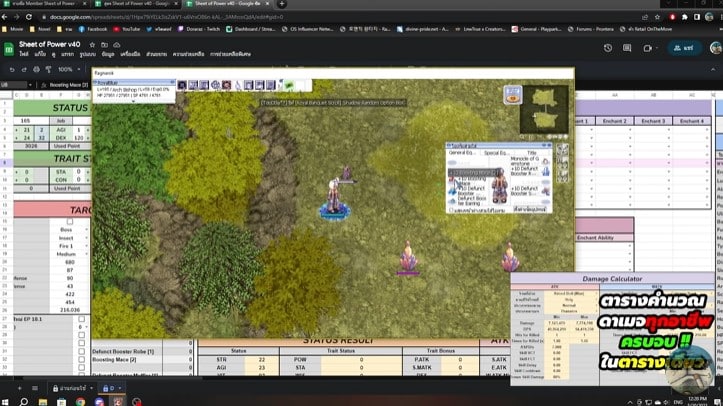Open the browser extensions puzzle icon
Screen dimensions: 723x406
[685, 17]
